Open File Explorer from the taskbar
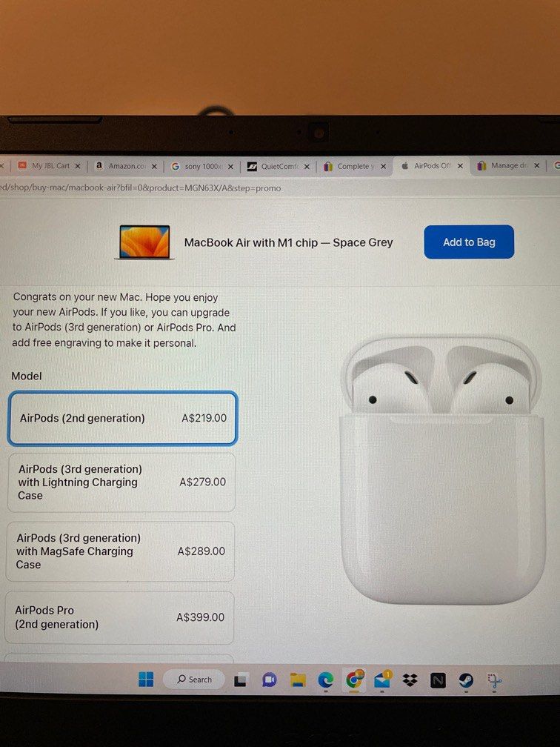 298,680
